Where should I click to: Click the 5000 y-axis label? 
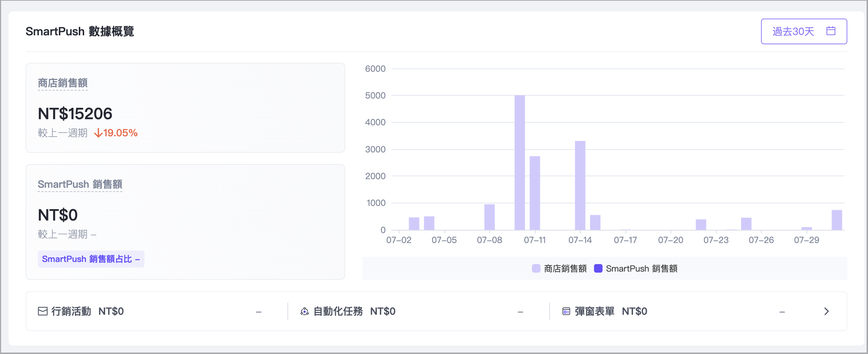(375, 96)
